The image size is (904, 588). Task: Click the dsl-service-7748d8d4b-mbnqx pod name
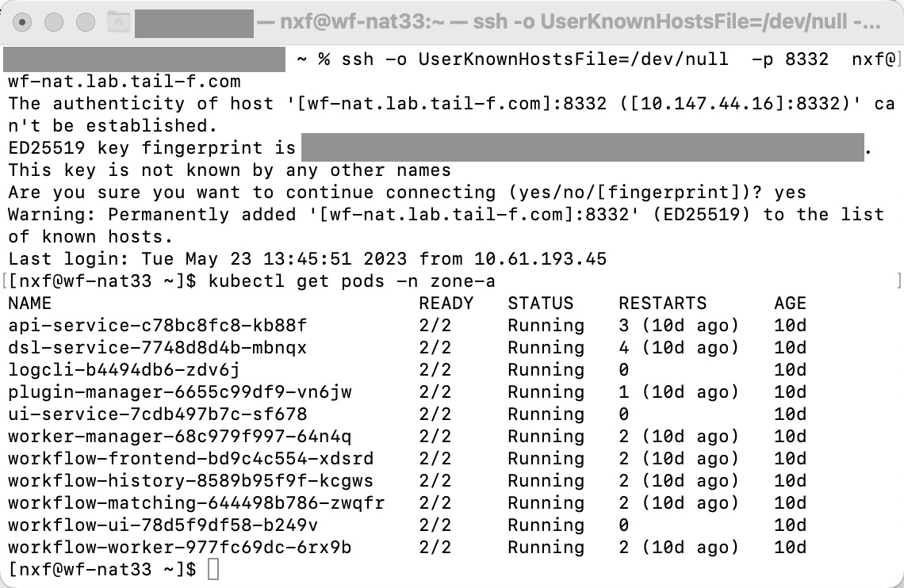point(157,348)
